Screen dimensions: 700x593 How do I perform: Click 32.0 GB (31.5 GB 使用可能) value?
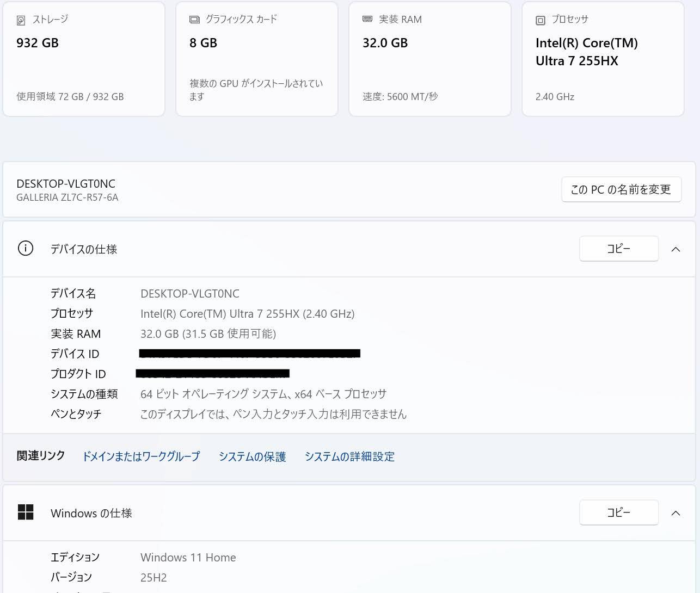208,334
